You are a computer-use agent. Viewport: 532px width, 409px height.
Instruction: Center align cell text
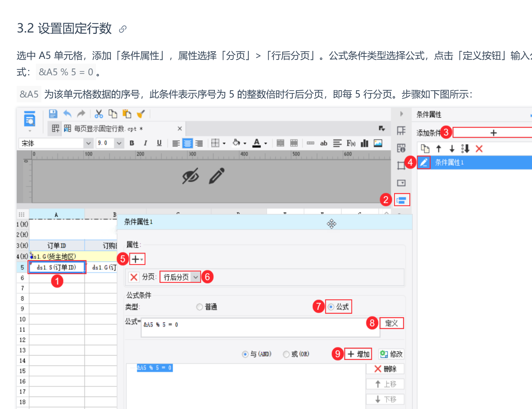[188, 143]
